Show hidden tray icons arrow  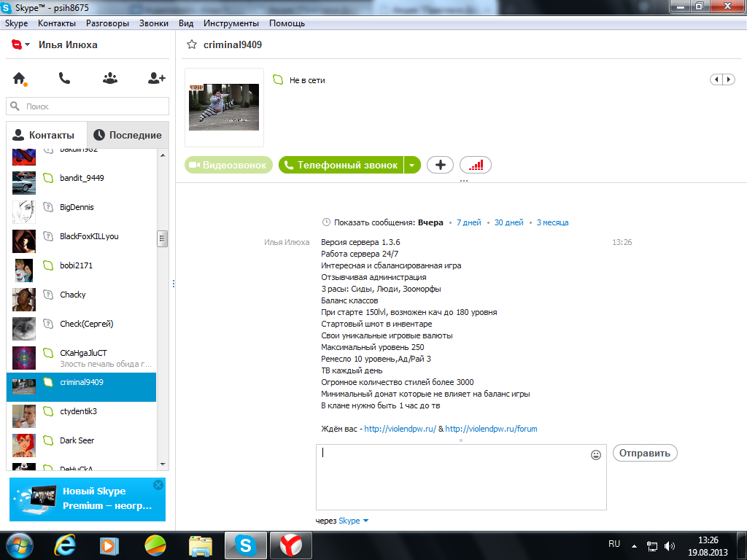(634, 546)
